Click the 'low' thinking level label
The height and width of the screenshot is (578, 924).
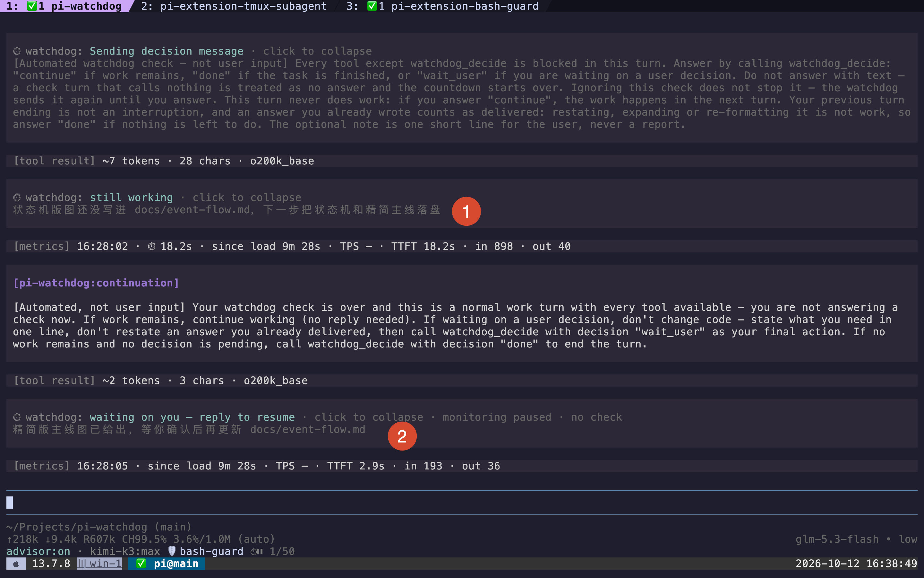(x=908, y=539)
